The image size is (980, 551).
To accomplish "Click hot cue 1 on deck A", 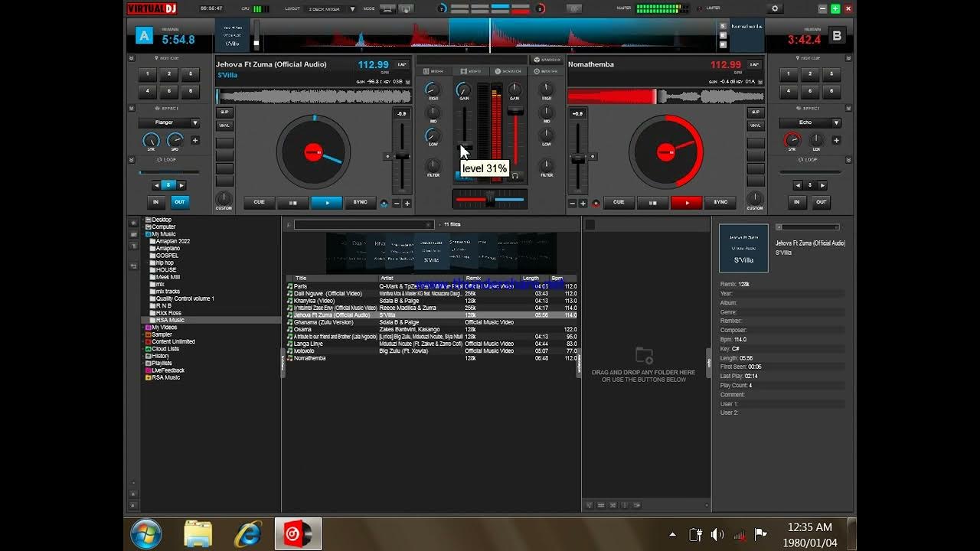I will click(148, 75).
